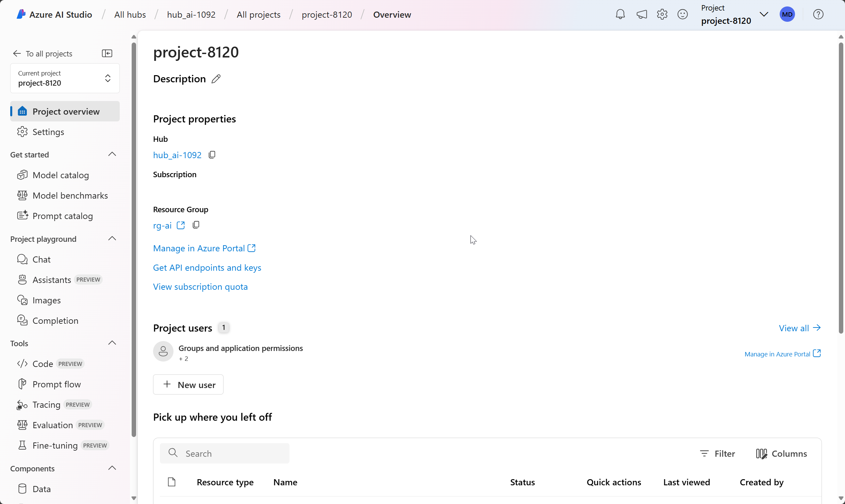The image size is (845, 504).
Task: Copy hub name hub_ai-1092
Action: [212, 155]
